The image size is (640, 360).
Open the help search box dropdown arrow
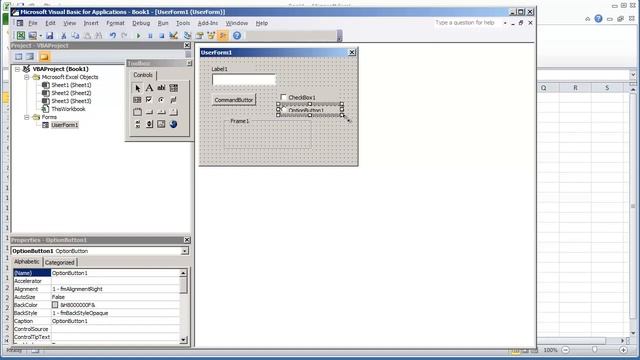pyautogui.click(x=505, y=23)
